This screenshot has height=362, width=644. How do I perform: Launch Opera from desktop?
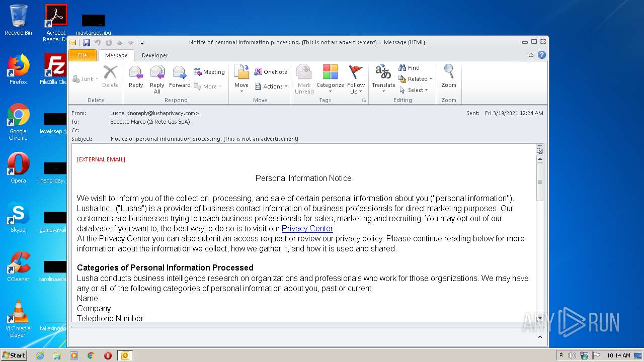[x=18, y=168]
